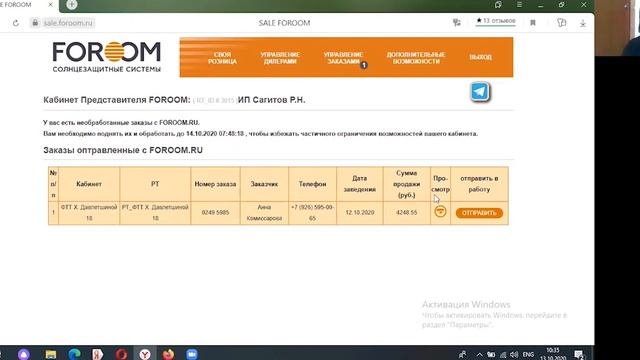Open Firefox from the taskbar

click(168, 354)
